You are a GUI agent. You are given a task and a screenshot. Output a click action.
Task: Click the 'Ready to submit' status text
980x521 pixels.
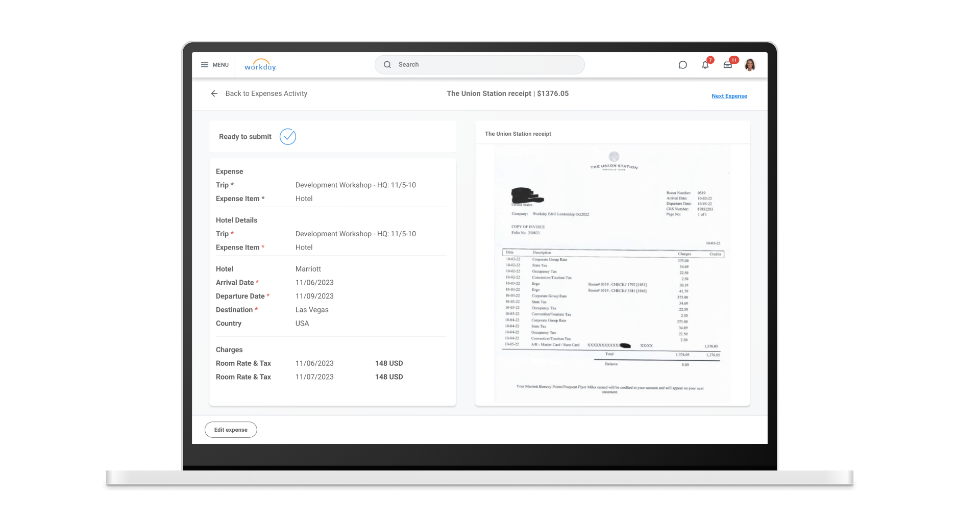point(245,137)
